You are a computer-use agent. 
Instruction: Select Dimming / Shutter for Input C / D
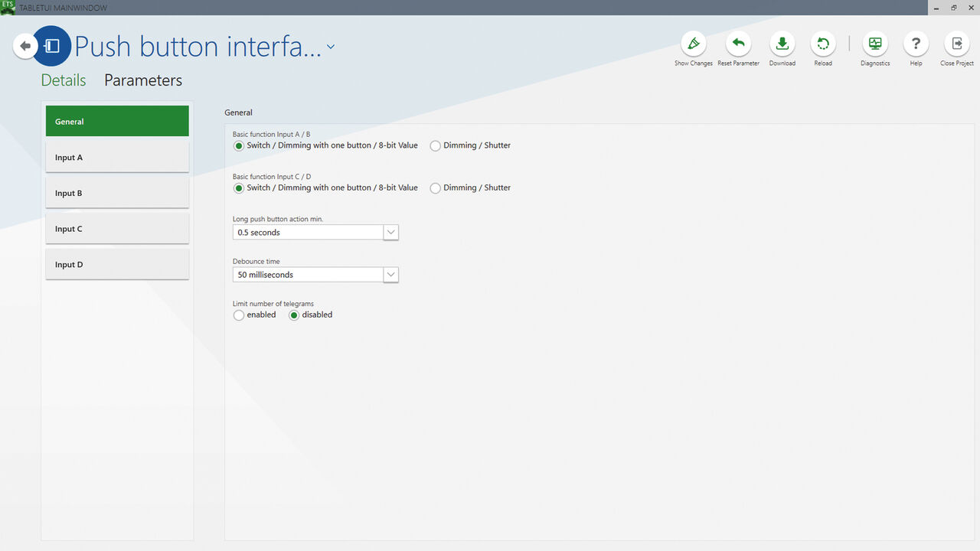[x=436, y=188]
